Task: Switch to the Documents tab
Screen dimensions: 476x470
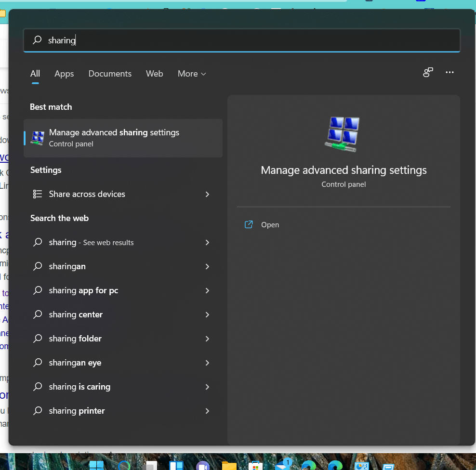Action: tap(110, 74)
